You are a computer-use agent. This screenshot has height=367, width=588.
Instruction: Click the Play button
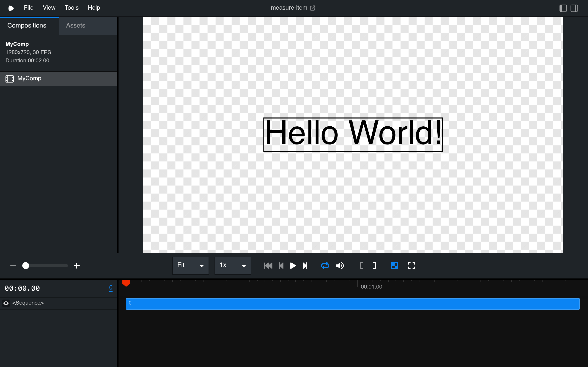point(293,266)
